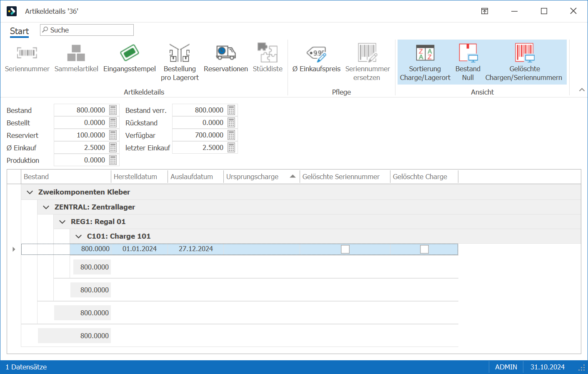588x374 pixels.
Task: Open calculator for Bestand verr. field
Action: tap(231, 110)
